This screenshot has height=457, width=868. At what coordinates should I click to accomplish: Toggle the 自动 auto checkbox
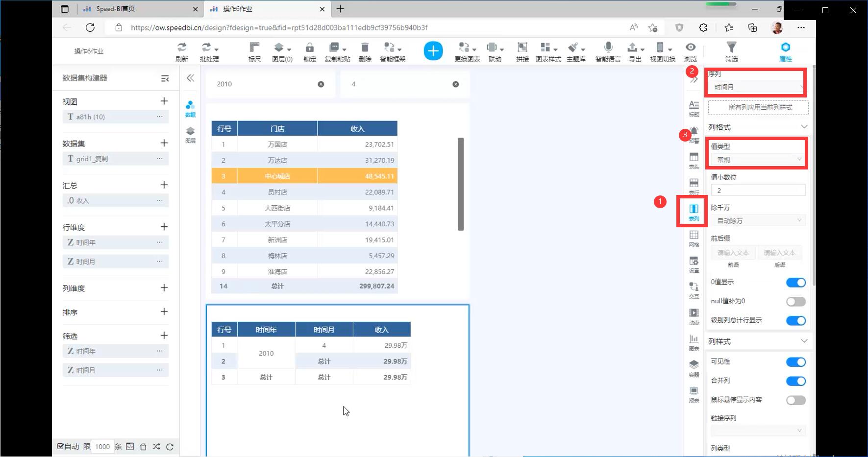(61, 446)
